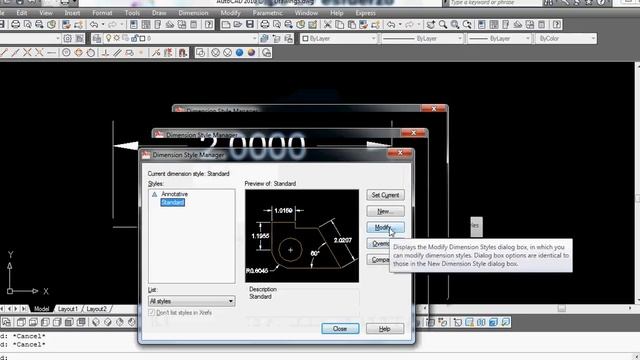Toggle layer 0 on/off lightbulb
Screen dimensions: 640x360
tap(109, 38)
